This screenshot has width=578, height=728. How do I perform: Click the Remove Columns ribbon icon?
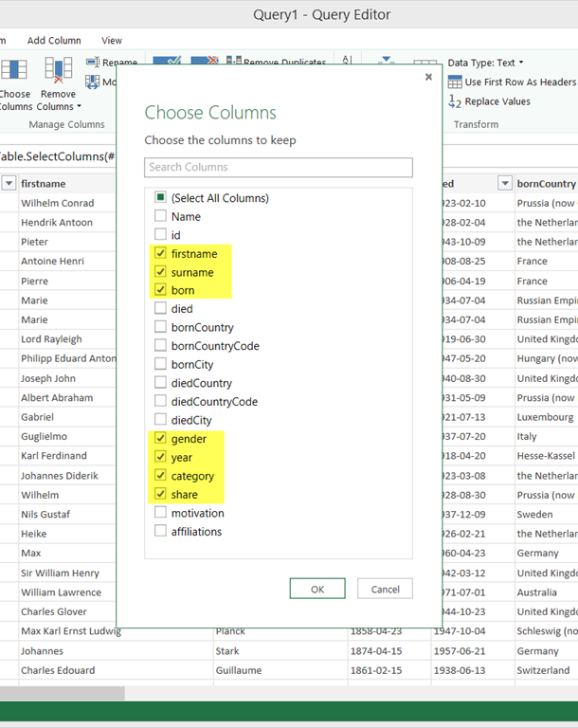pos(58,72)
